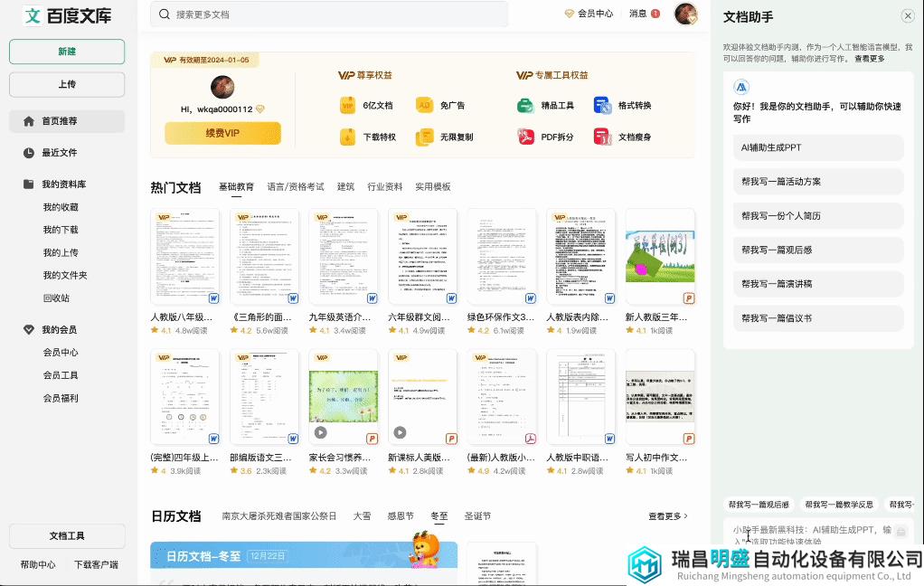Click the red message notification badge
This screenshot has height=586, width=924.
(655, 14)
